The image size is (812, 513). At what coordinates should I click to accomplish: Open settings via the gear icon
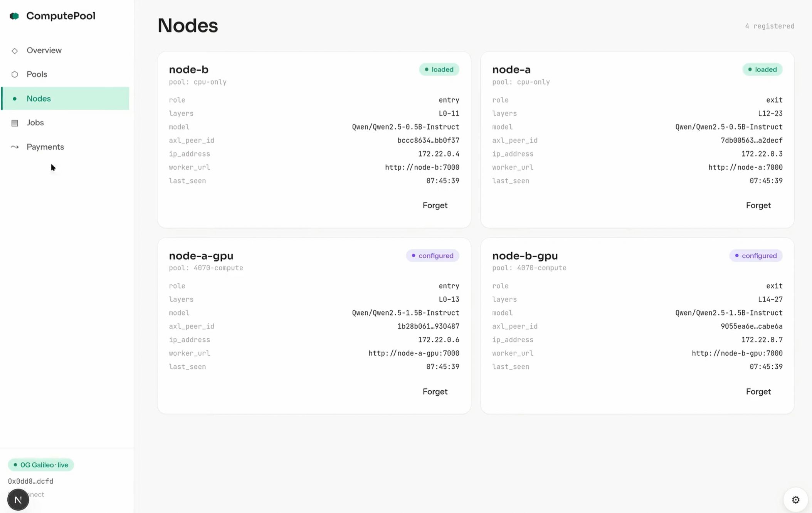[795, 500]
